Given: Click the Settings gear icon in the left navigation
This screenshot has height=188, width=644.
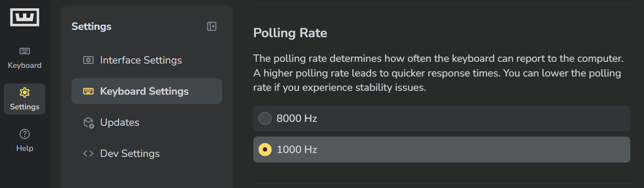Looking at the screenshot, I should click(25, 92).
